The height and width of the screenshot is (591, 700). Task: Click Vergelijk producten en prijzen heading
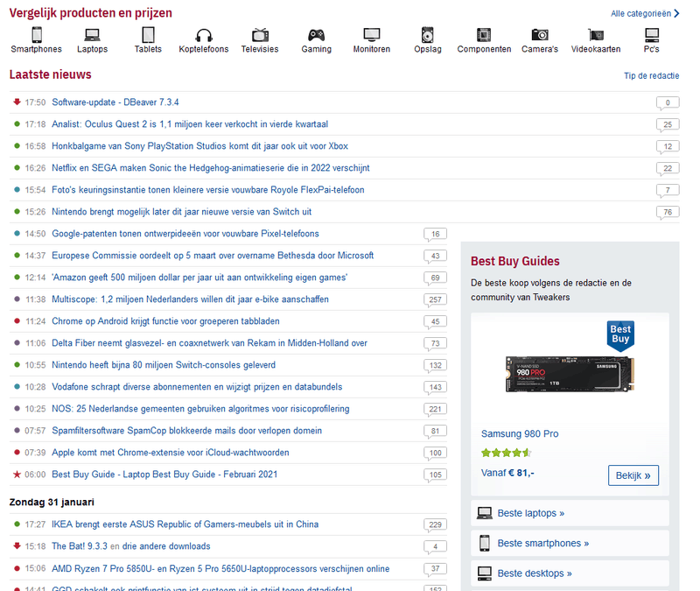coord(91,13)
